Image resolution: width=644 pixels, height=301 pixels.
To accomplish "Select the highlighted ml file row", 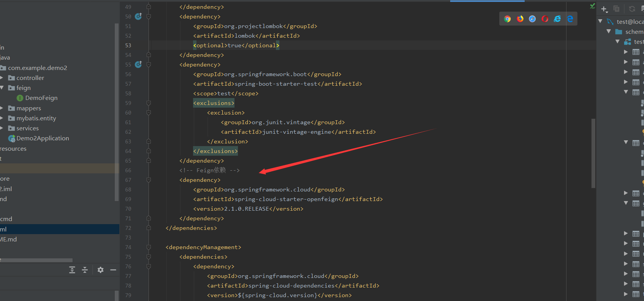I will [x=59, y=229].
